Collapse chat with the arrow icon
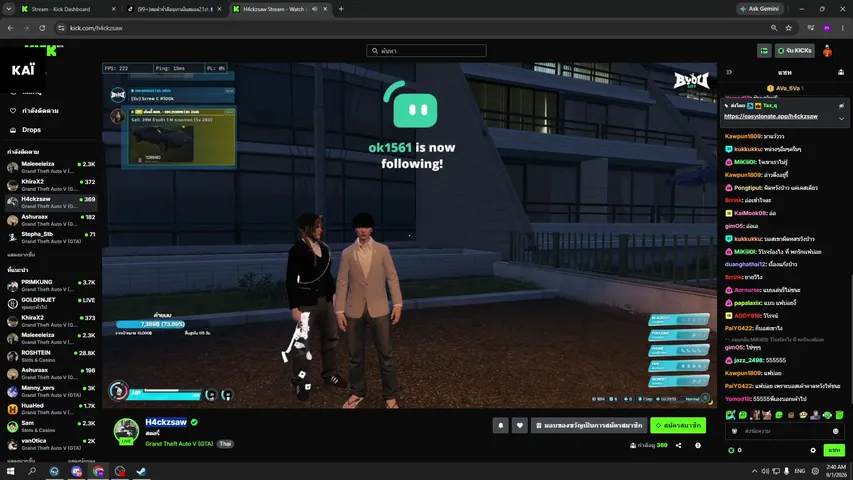 click(729, 72)
